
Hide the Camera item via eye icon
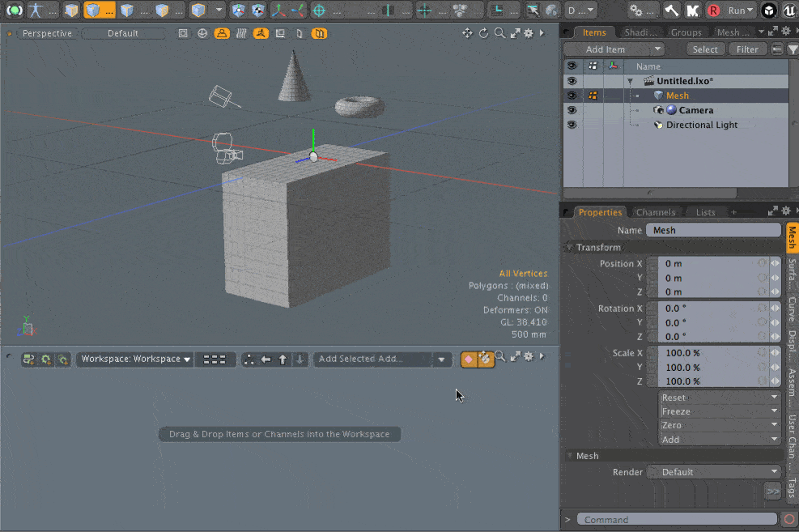click(572, 110)
